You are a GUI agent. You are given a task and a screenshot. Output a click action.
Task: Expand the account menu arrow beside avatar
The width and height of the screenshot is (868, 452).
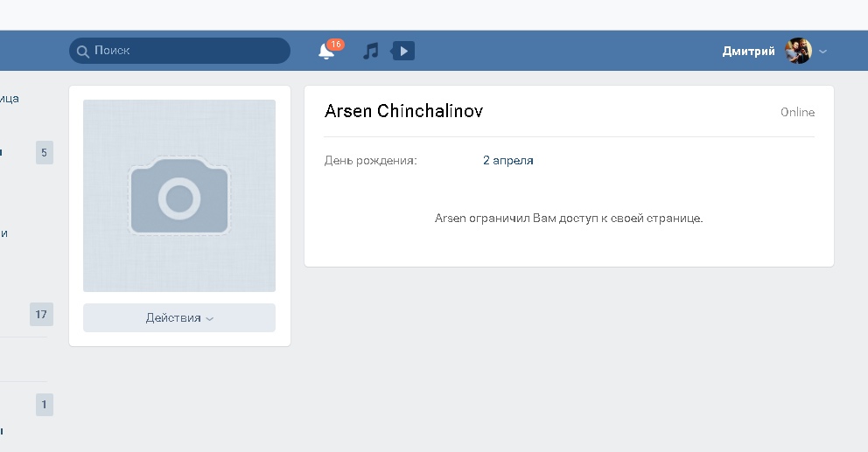(823, 52)
